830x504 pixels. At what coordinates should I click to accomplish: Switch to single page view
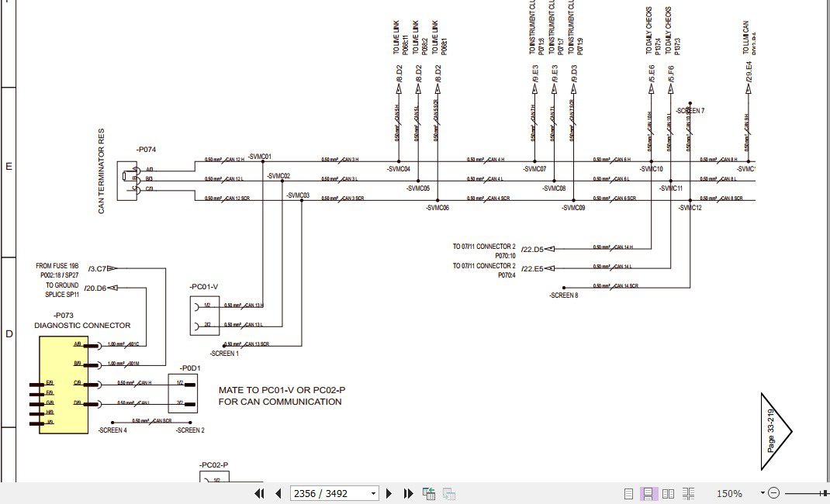(628, 494)
